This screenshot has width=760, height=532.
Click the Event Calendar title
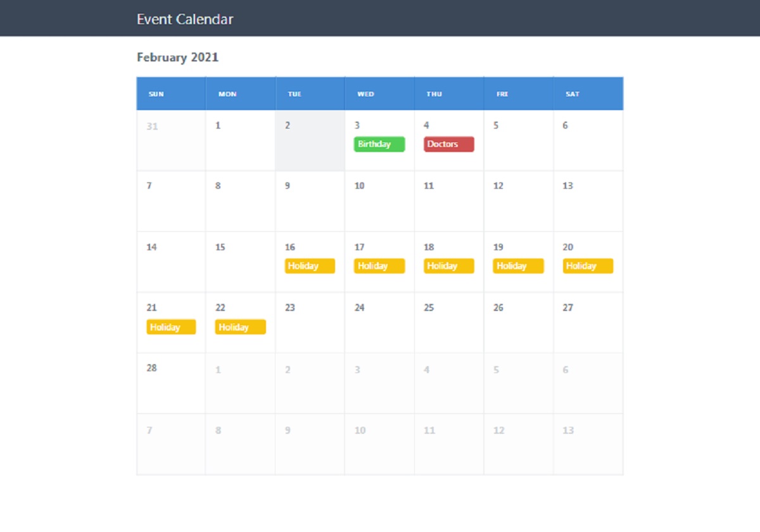[184, 19]
